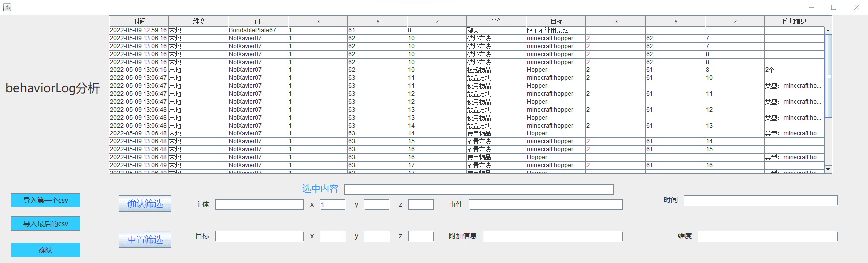Focus the 主体 y coordinate field
Viewport: 868px width, 263px height.
(x=376, y=204)
